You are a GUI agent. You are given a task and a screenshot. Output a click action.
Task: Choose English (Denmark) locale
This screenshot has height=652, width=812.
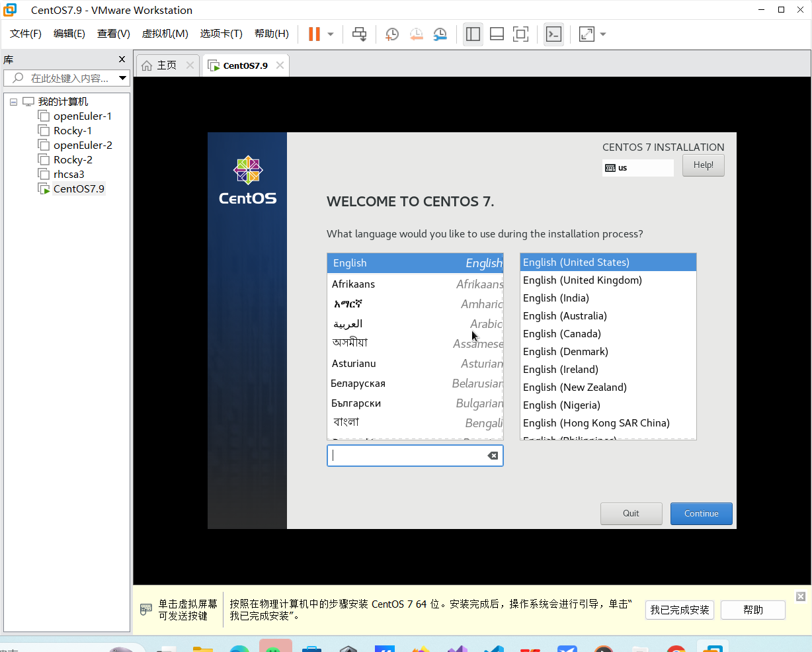click(x=608, y=352)
